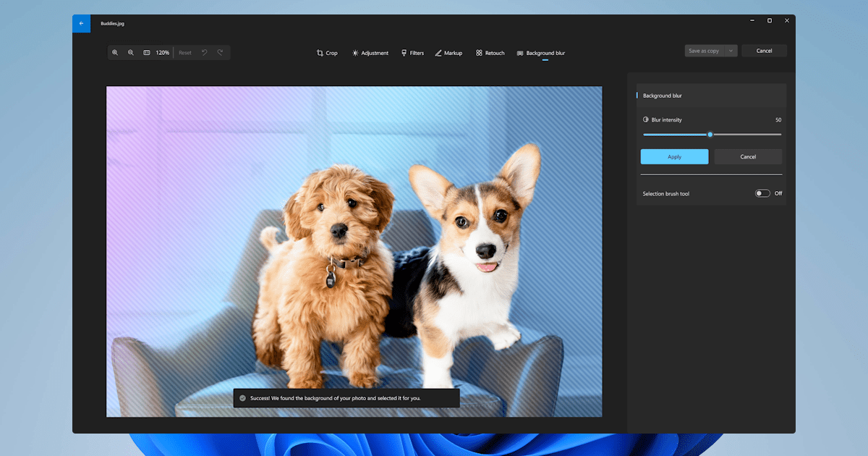Turn on the Selection brush tool toggle
Screen dimensions: 868x456
(762, 193)
